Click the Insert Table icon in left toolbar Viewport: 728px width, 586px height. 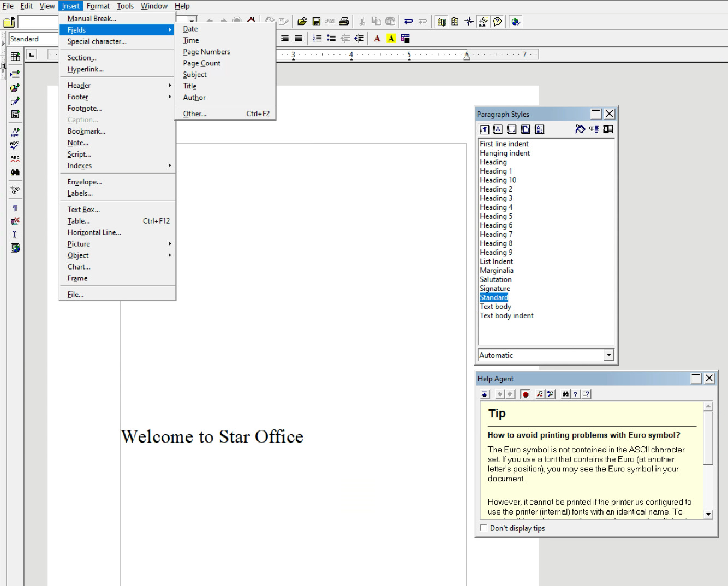[x=15, y=56]
